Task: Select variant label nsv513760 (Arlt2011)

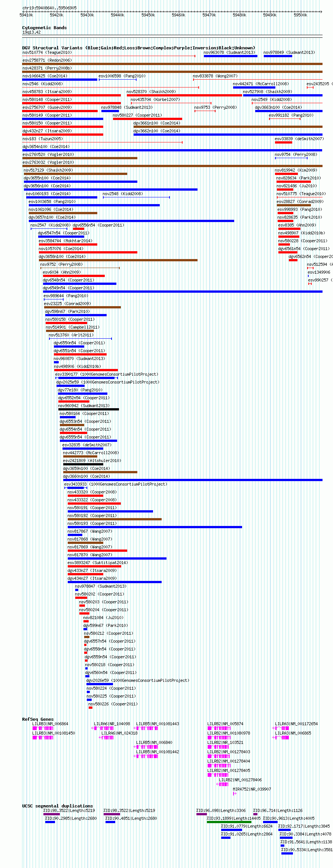Action: 71,335
